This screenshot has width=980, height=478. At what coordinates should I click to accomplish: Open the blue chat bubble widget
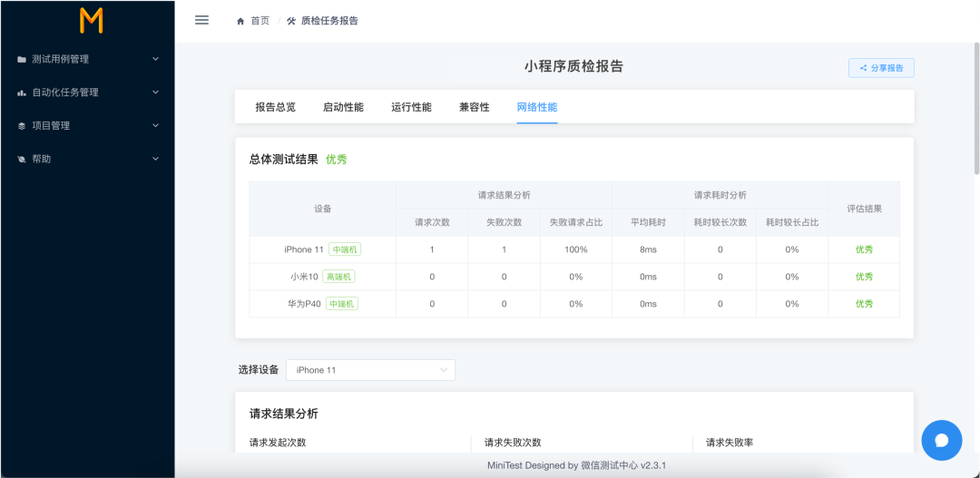point(942,441)
